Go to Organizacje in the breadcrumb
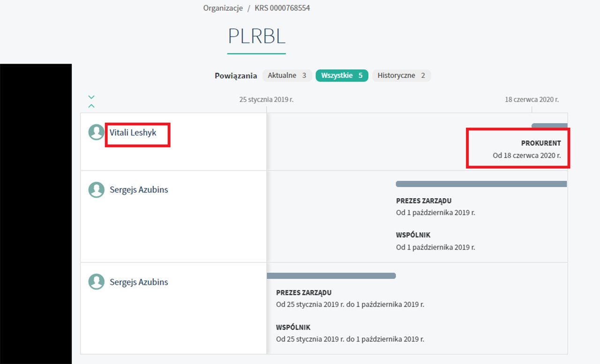 click(x=223, y=8)
